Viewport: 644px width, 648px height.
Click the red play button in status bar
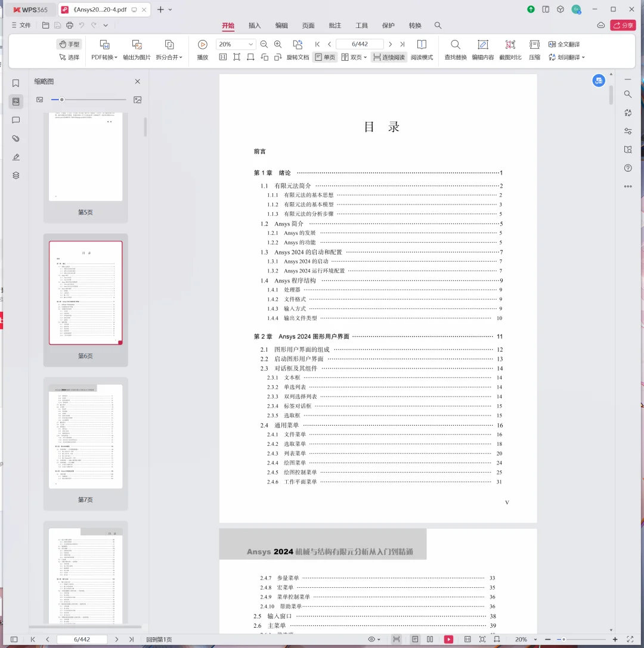448,639
